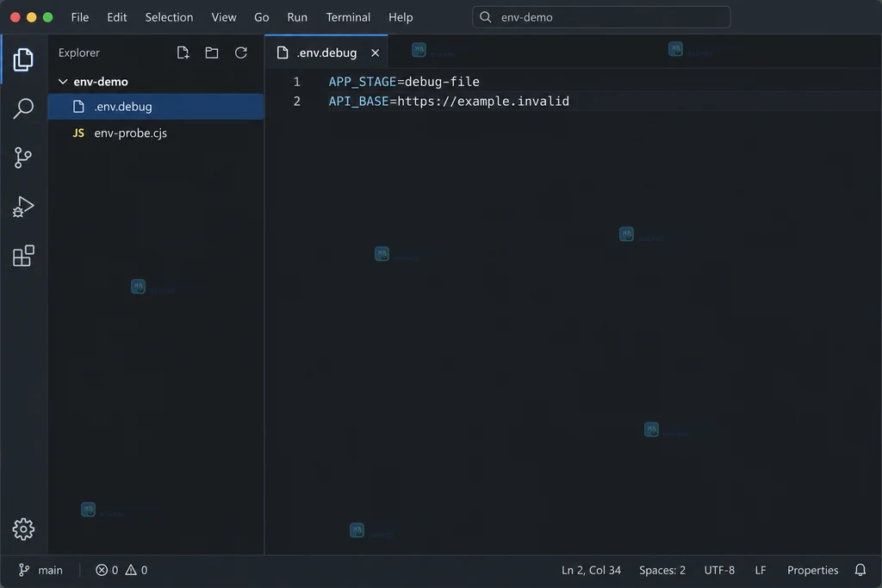The image size is (882, 588).
Task: Click the errors count indicator
Action: (107, 570)
